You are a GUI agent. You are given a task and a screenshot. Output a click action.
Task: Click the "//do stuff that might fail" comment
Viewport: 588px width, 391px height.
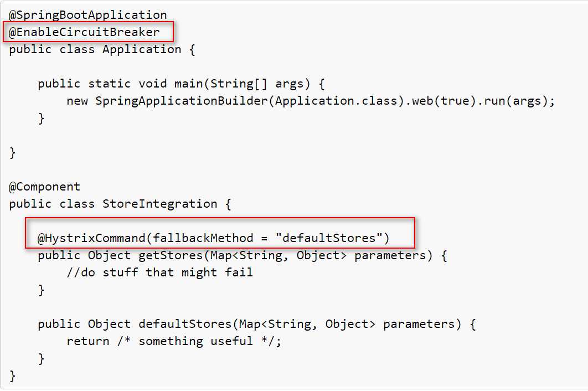[159, 272]
